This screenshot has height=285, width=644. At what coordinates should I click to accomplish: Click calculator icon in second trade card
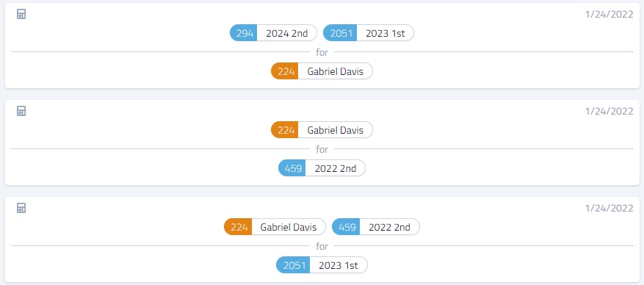point(21,112)
